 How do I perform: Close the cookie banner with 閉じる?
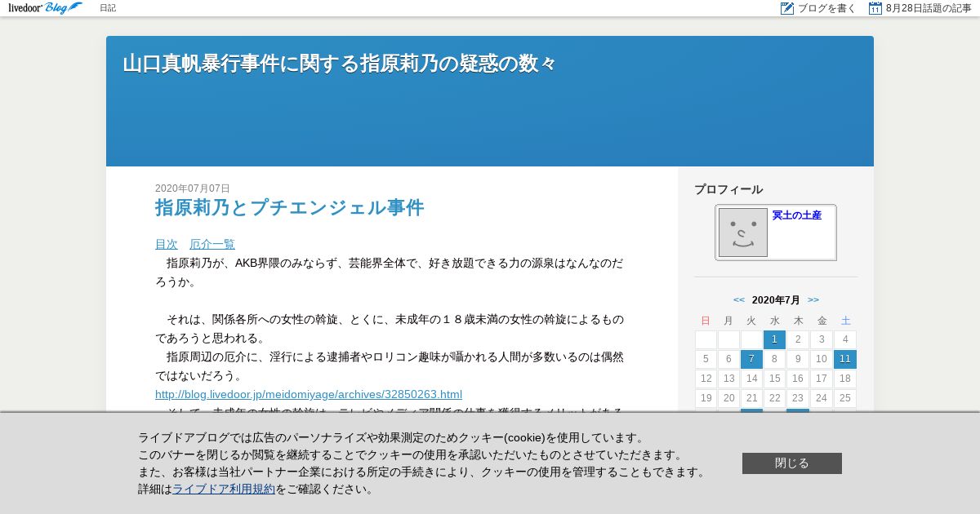coord(792,463)
